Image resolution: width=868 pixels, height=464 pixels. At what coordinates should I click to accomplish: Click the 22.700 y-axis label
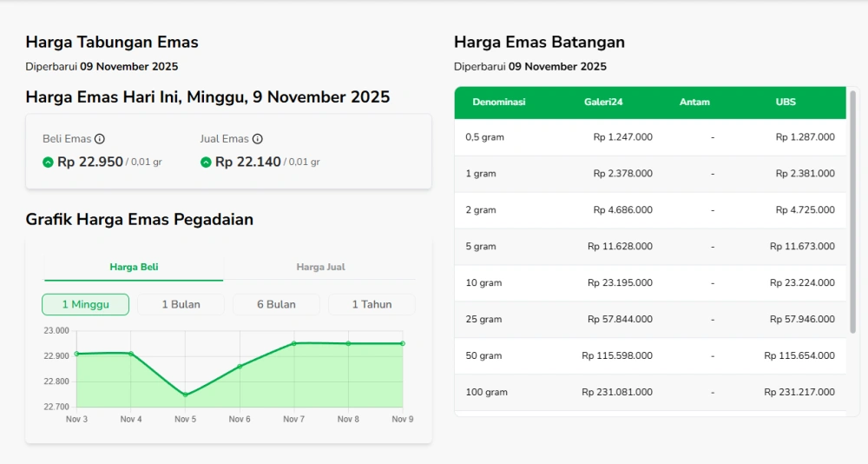56,407
